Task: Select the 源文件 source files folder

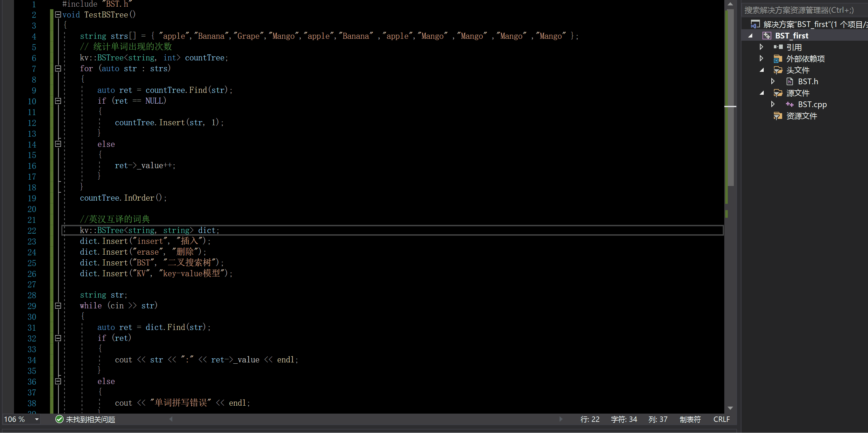Action: click(x=798, y=93)
